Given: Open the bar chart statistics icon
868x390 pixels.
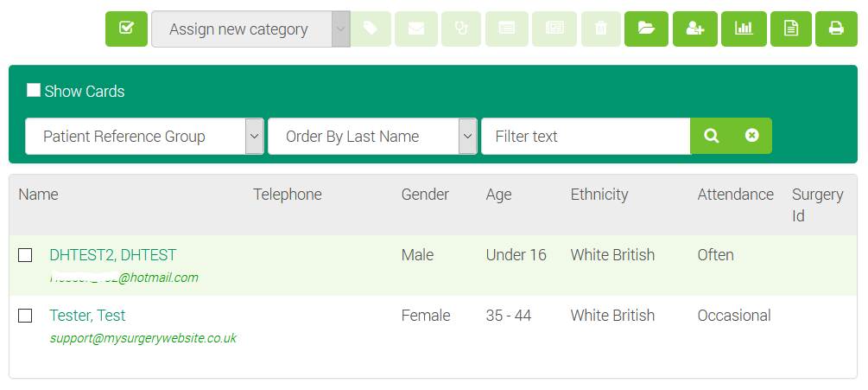Looking at the screenshot, I should pyautogui.click(x=743, y=29).
